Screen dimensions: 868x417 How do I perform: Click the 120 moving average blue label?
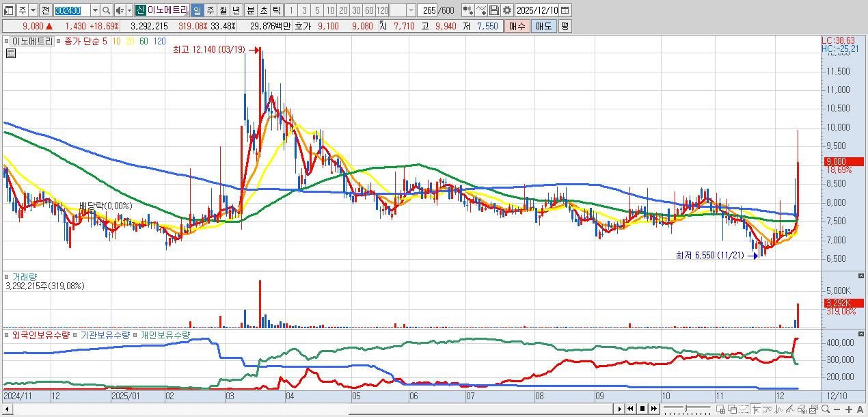[159, 41]
